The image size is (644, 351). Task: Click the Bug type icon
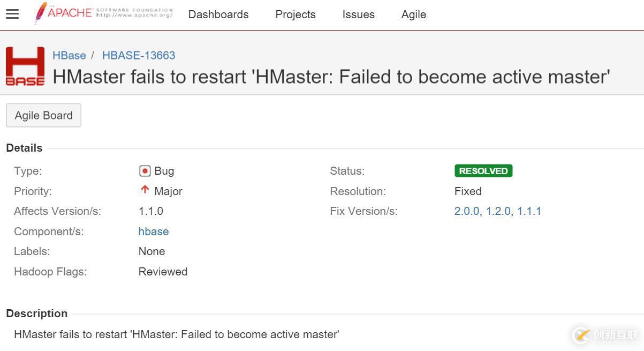coord(145,171)
